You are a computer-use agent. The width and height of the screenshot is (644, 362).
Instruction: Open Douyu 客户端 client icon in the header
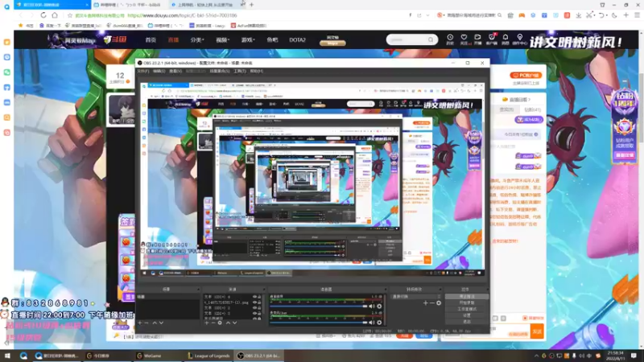click(x=492, y=39)
